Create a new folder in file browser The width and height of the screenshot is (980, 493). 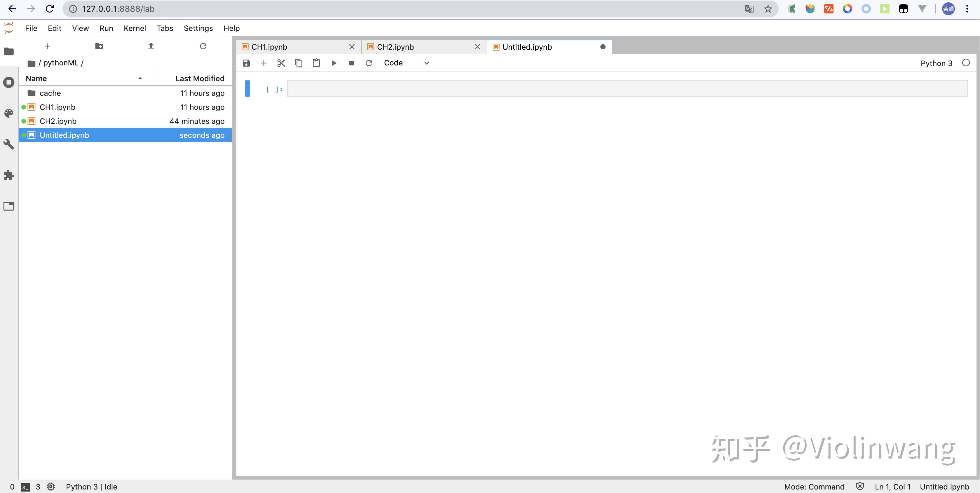click(99, 46)
